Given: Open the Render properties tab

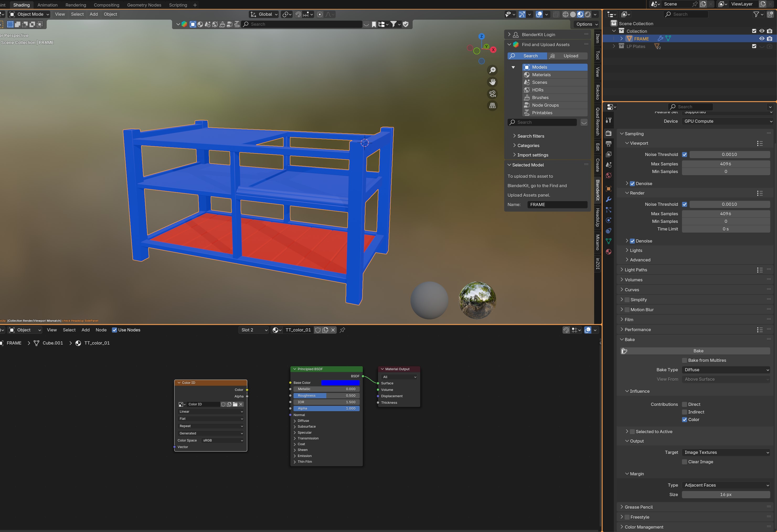Looking at the screenshot, I should [x=609, y=133].
